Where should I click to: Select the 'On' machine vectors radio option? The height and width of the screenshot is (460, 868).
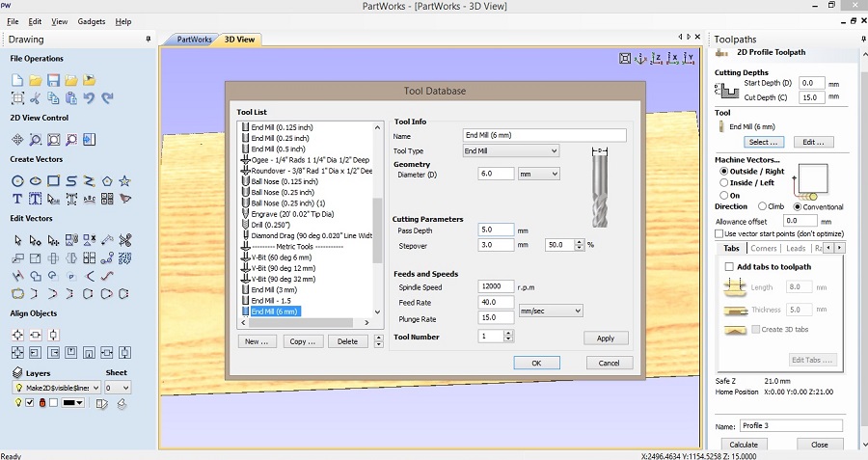[x=723, y=196]
